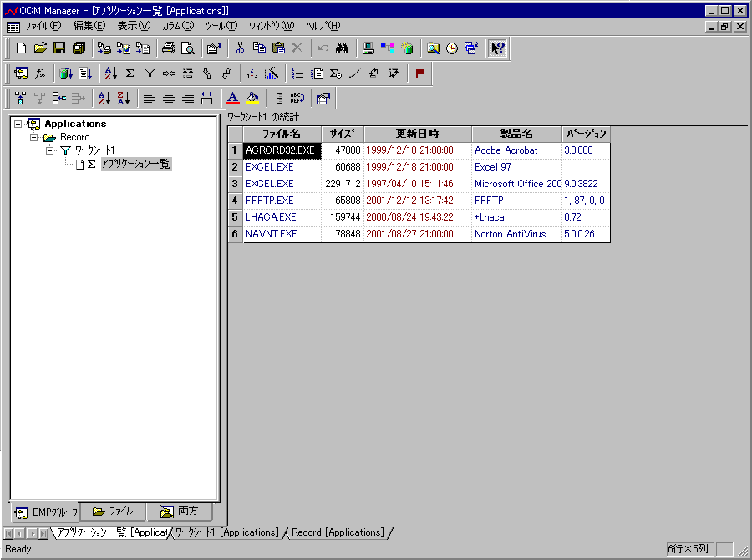
Task: Switch to EMPグループ panel tab
Action: [x=46, y=512]
